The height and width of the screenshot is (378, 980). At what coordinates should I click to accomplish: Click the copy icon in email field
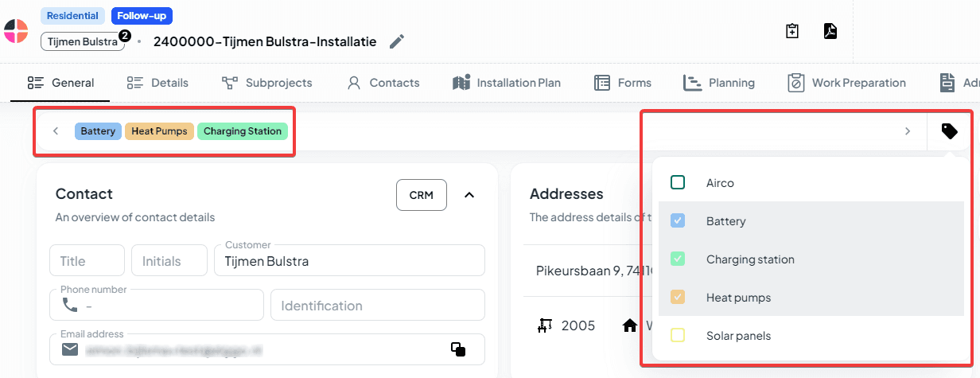coord(458,349)
